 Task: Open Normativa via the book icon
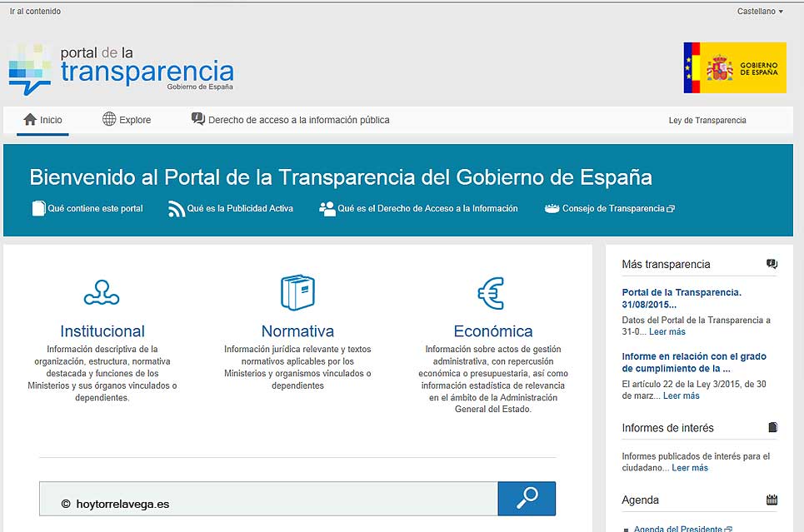(x=297, y=292)
